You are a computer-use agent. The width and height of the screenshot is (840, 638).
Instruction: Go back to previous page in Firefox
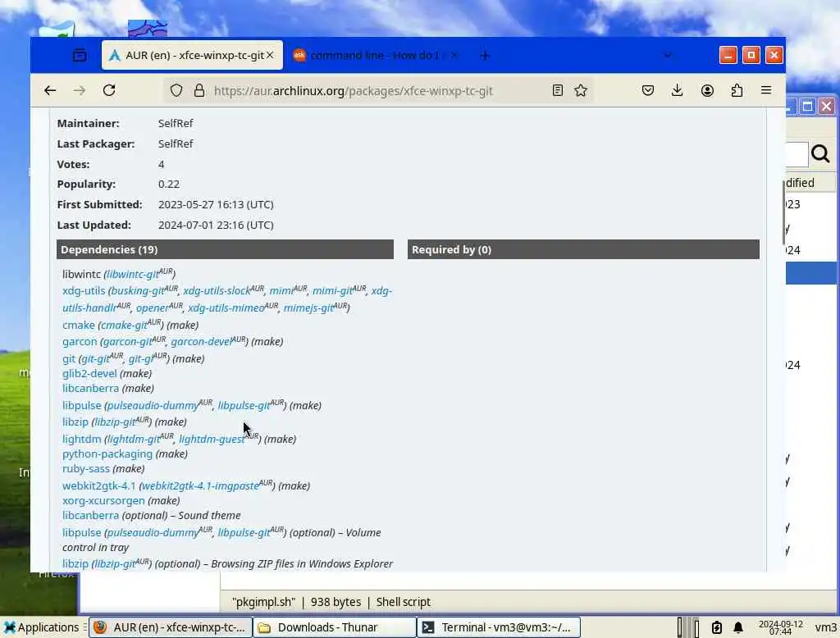tap(50, 90)
